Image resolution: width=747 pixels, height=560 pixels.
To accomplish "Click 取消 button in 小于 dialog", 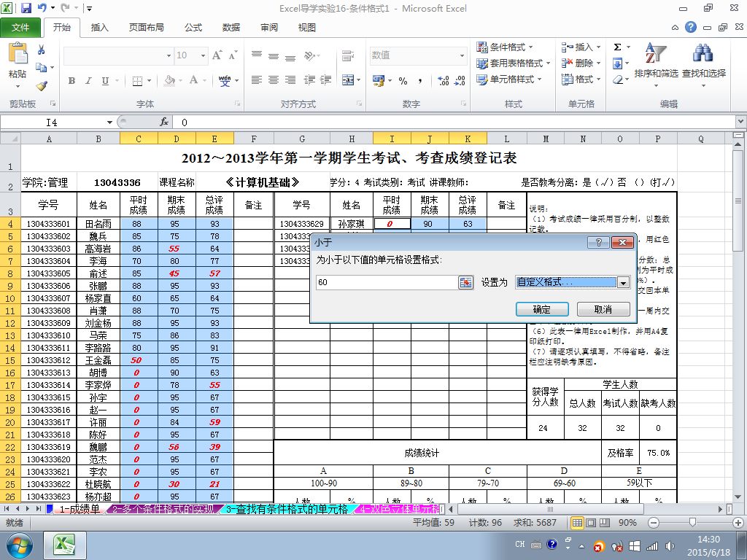I will [x=603, y=309].
